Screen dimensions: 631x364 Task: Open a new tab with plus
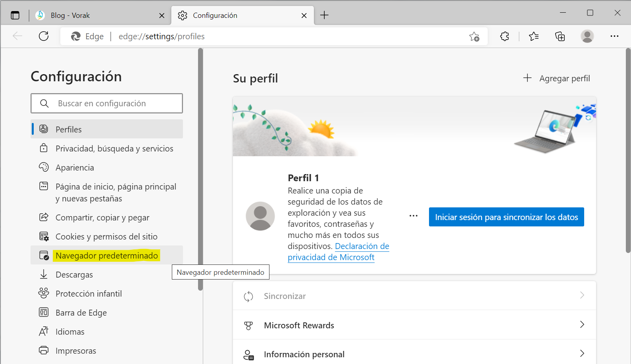324,15
